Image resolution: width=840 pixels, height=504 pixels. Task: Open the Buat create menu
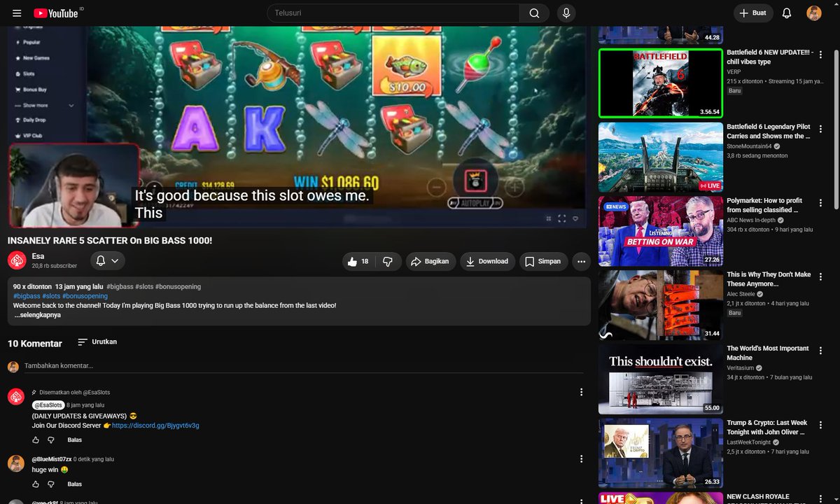point(753,13)
